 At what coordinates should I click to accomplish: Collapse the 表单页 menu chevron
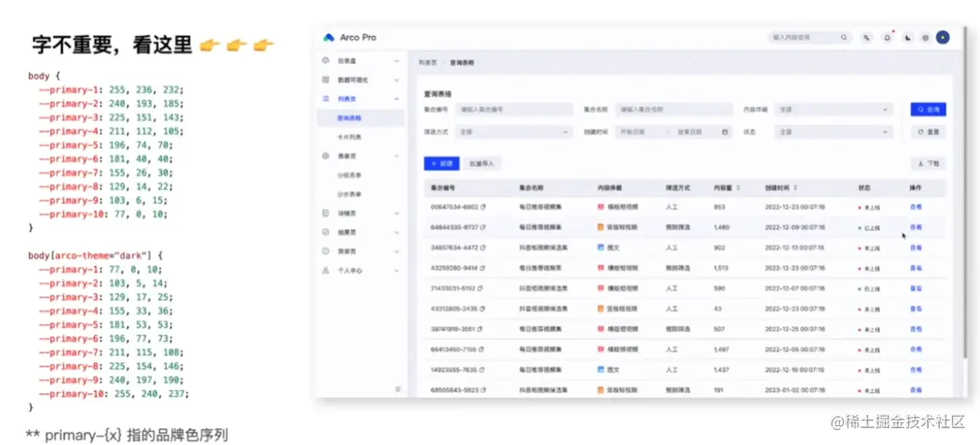397,155
